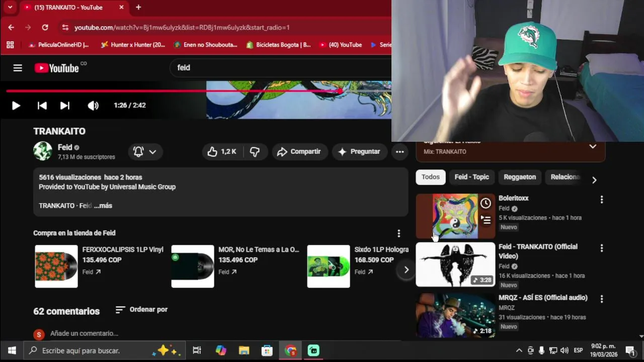Dislike the video with the thumbs down
This screenshot has width=644, height=362.
(255, 151)
